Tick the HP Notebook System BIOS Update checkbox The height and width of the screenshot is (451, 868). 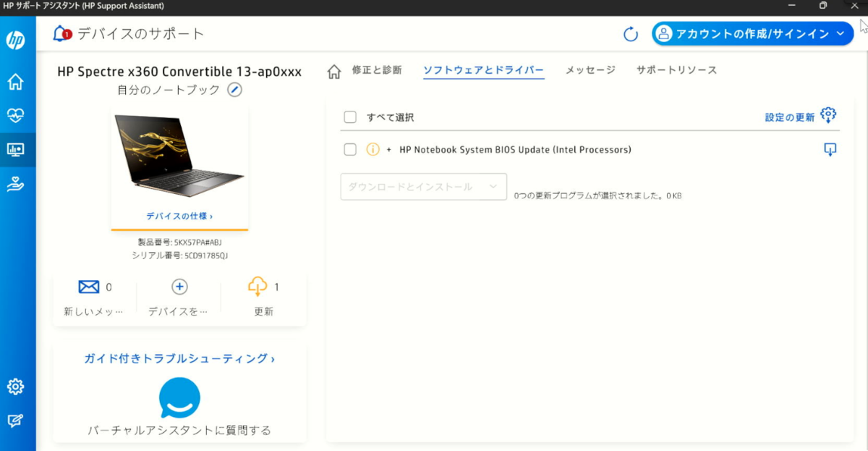(350, 150)
